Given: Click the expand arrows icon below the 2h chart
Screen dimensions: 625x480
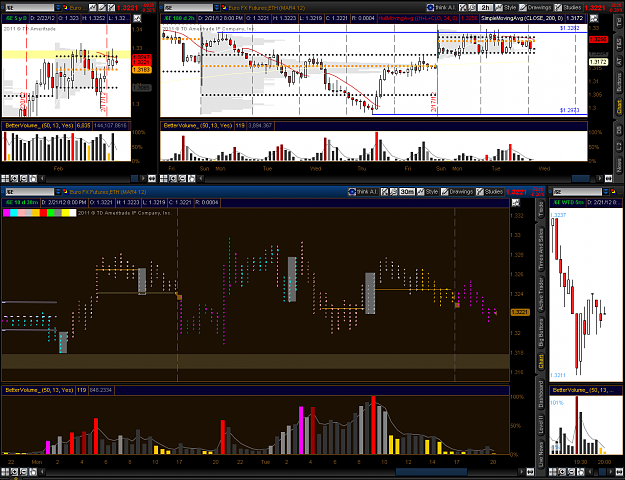Looking at the screenshot, I should (x=608, y=179).
